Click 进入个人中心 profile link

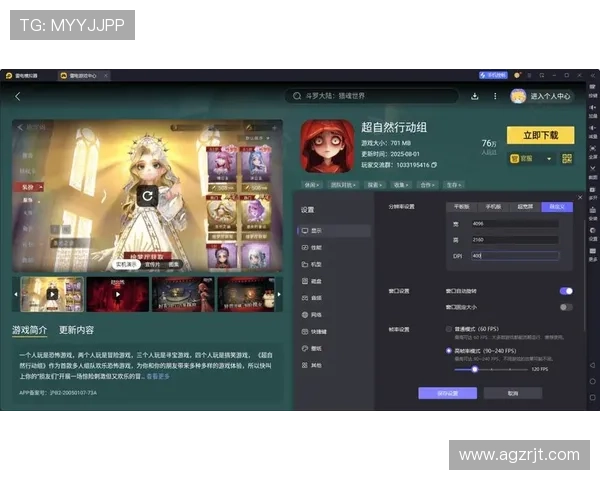[550, 96]
